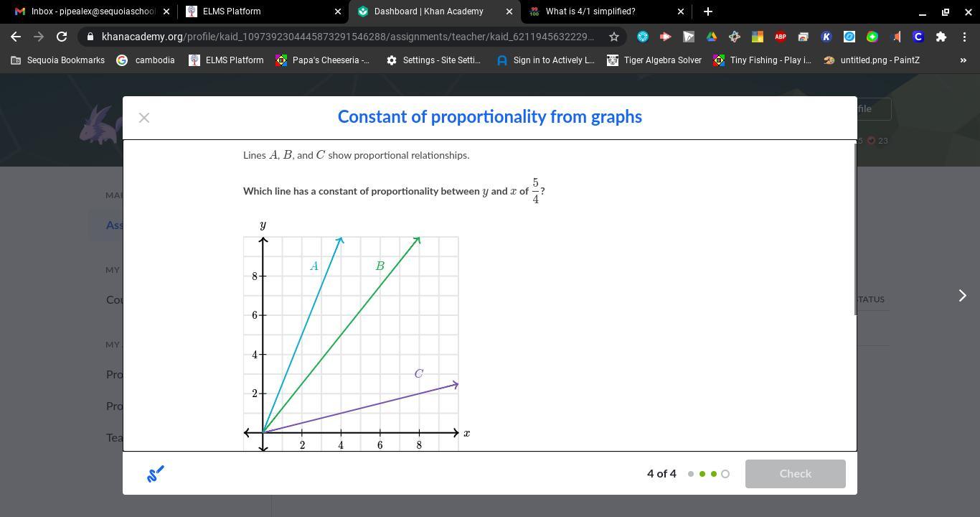Open the Papa's Cheeseria bookmark
The image size is (980, 517).
323,60
